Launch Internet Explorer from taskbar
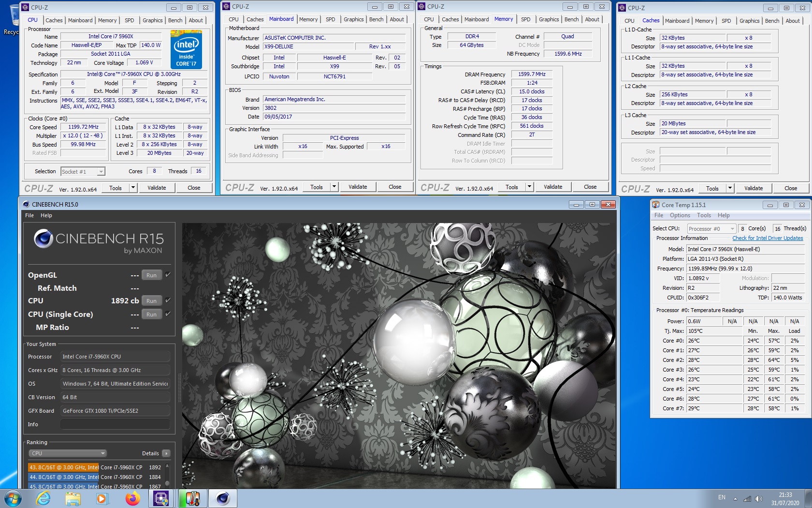This screenshot has width=812, height=508. (43, 498)
